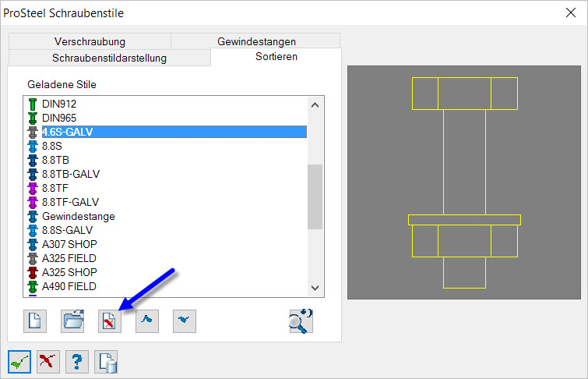This screenshot has width=588, height=379.
Task: Switch to the Gewindestangen tab
Action: 256,41
